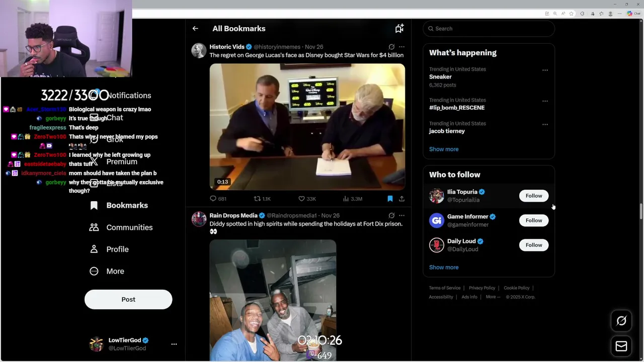Open More options in sidebar
Screen dimensions: 644x362
pyautogui.click(x=107, y=271)
